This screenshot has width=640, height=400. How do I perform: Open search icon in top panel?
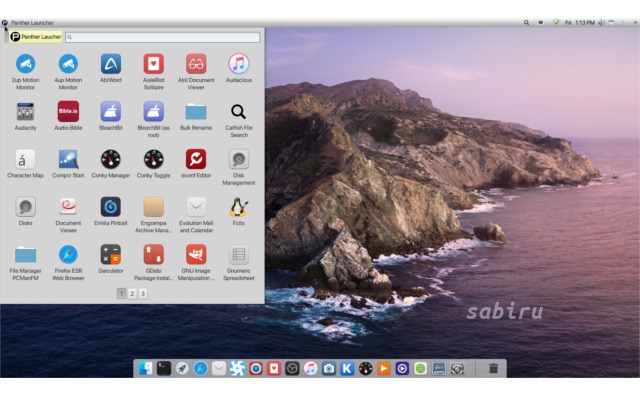click(527, 23)
